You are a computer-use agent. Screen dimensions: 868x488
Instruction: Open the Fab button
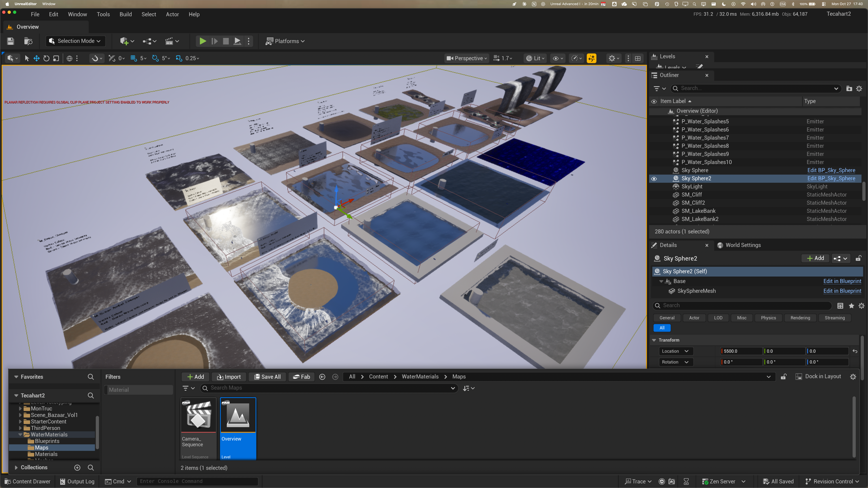point(301,377)
